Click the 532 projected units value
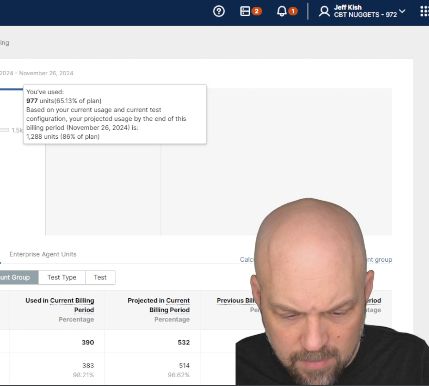Image resolution: width=429 pixels, height=386 pixels. (x=184, y=342)
